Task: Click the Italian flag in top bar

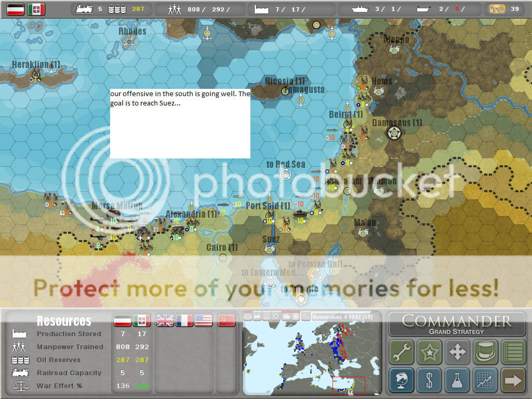Action: [x=36, y=9]
